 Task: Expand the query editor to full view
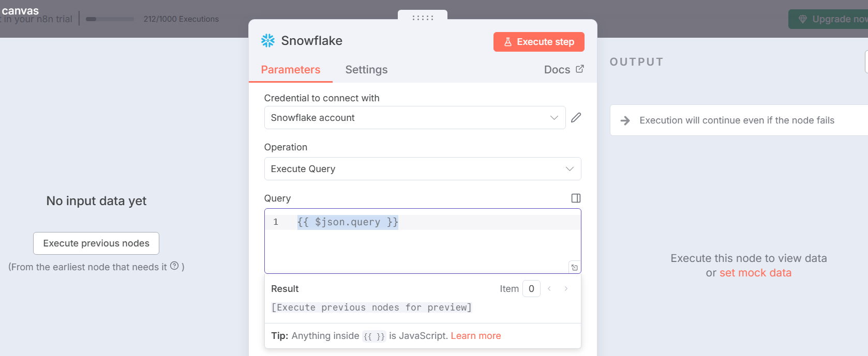tap(574, 268)
